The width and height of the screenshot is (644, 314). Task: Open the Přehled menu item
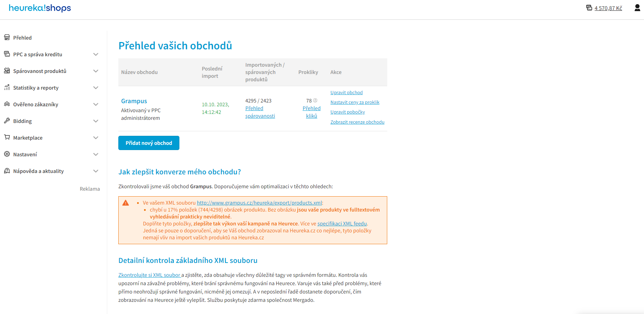coord(23,38)
